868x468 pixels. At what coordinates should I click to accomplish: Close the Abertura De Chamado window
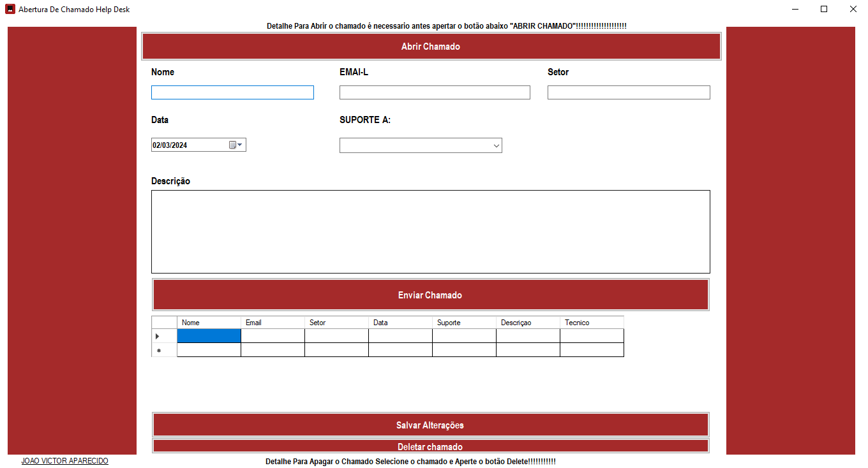pos(853,10)
